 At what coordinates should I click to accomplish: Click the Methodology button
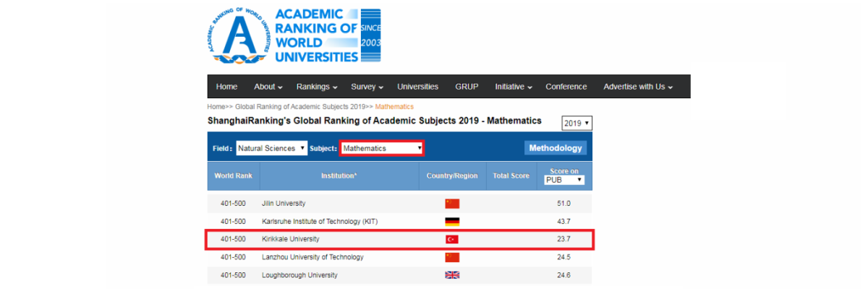pos(555,148)
